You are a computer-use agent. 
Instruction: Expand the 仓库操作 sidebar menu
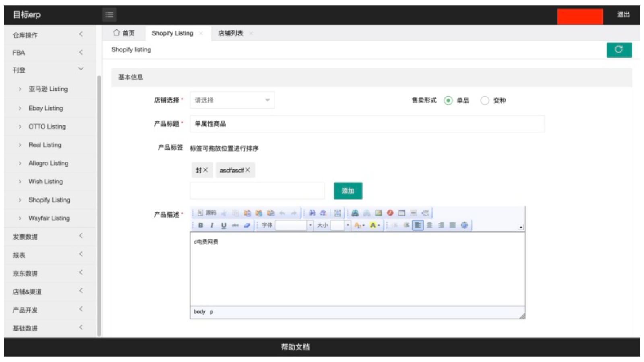(x=50, y=35)
